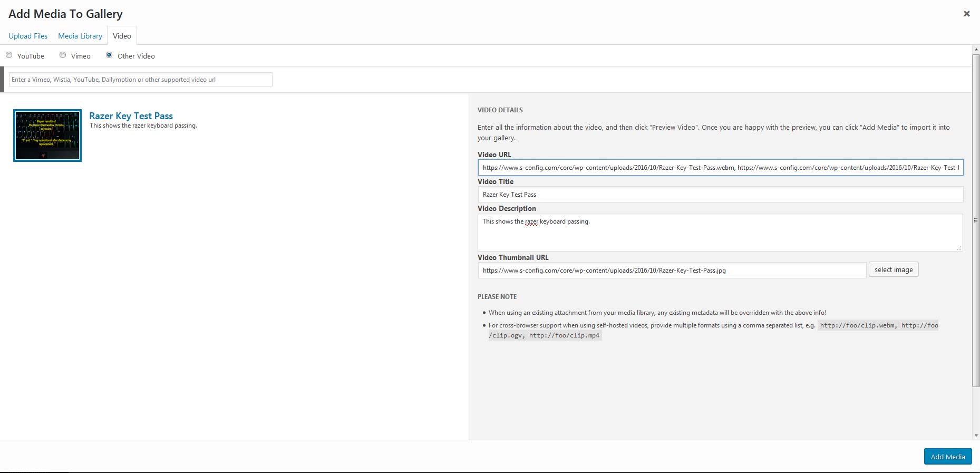This screenshot has width=980, height=473.
Task: Click the vertical scrollbar thumb
Action: pyautogui.click(x=976, y=220)
